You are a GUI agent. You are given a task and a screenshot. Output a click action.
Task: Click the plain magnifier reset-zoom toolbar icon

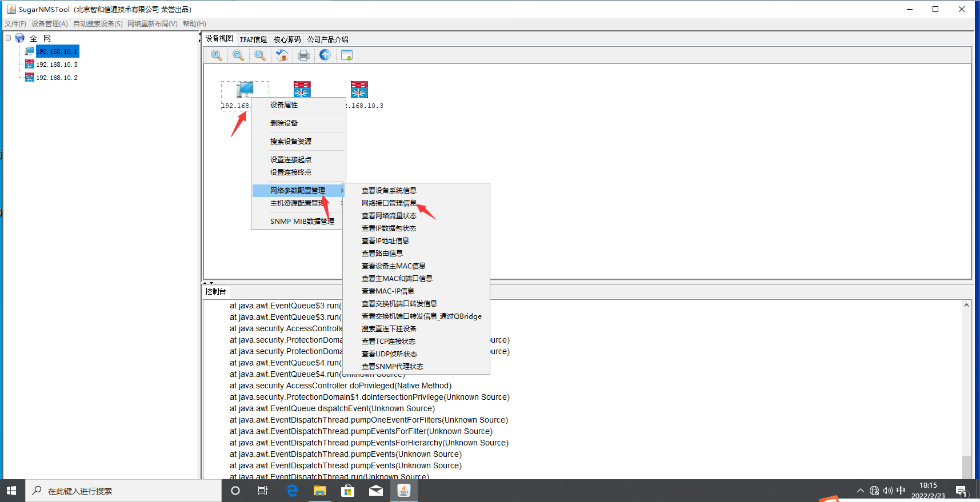pyautogui.click(x=260, y=55)
